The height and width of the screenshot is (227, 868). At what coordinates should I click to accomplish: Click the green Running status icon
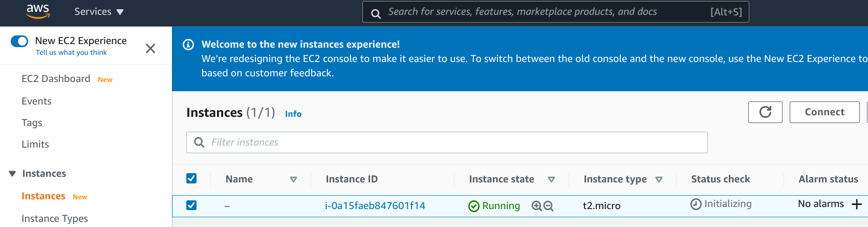tap(474, 206)
